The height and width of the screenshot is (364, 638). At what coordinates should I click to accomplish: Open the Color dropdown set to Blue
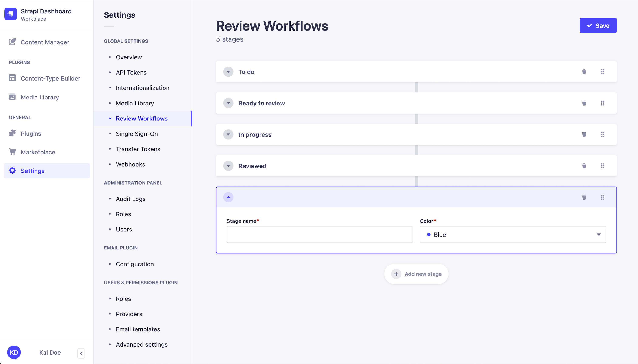(512, 235)
